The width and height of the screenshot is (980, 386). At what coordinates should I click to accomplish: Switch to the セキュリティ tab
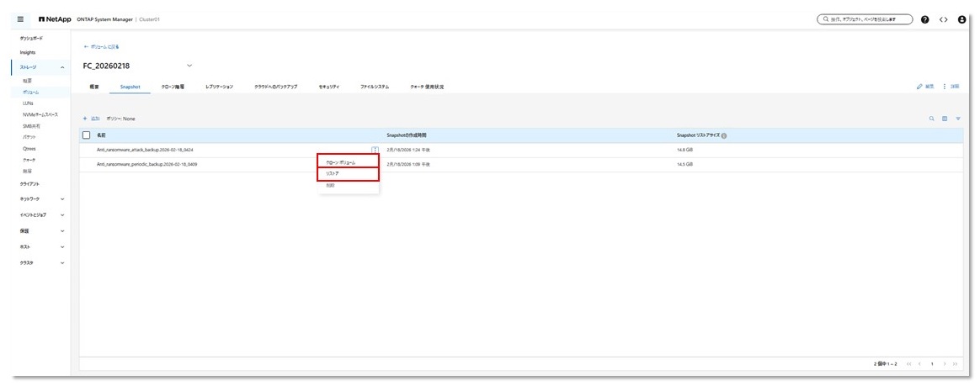328,87
